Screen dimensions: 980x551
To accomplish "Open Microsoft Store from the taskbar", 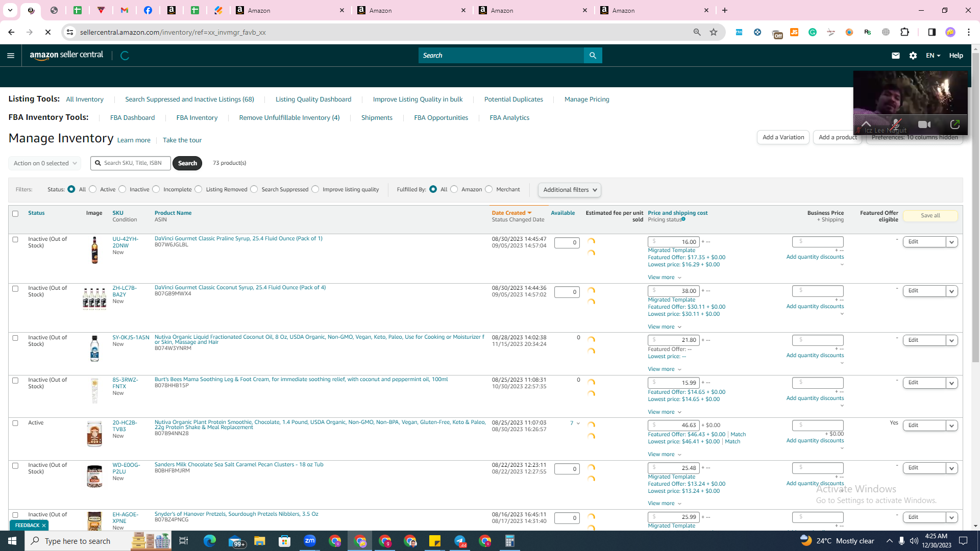I will tap(285, 541).
